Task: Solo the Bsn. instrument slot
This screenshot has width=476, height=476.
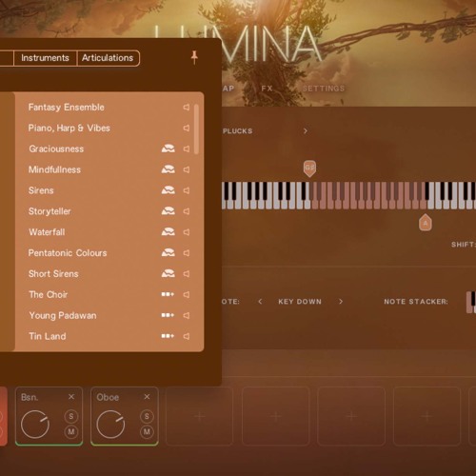Action: point(71,416)
